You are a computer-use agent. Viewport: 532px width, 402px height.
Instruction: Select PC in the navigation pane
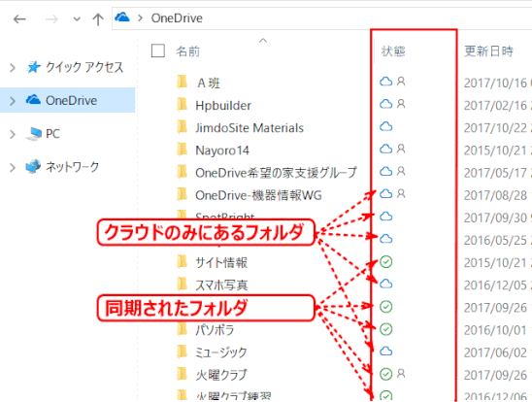52,134
